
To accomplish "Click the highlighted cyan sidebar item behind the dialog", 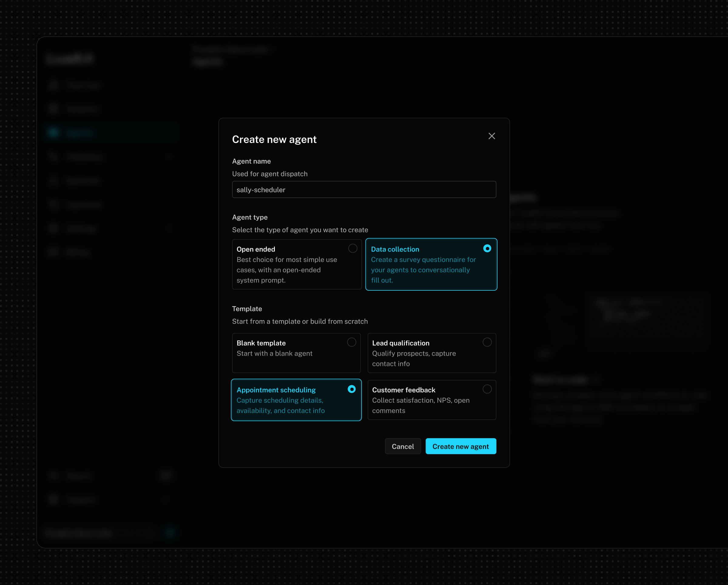I will [79, 133].
